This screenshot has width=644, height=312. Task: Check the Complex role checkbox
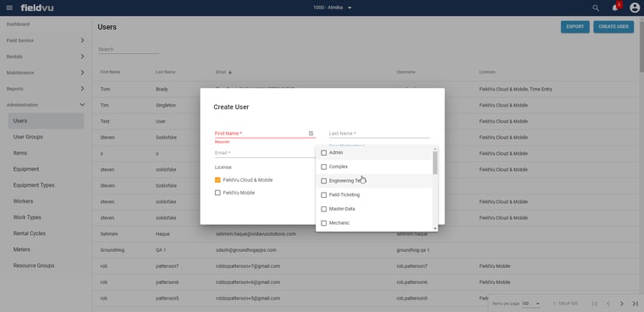[323, 167]
